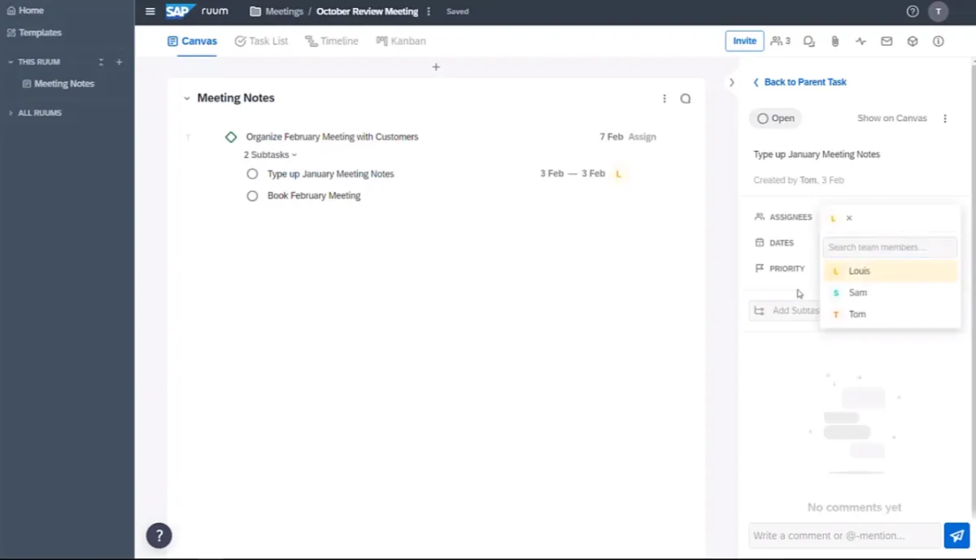
Task: Collapse the 2 Subtasks expander
Action: 270,154
